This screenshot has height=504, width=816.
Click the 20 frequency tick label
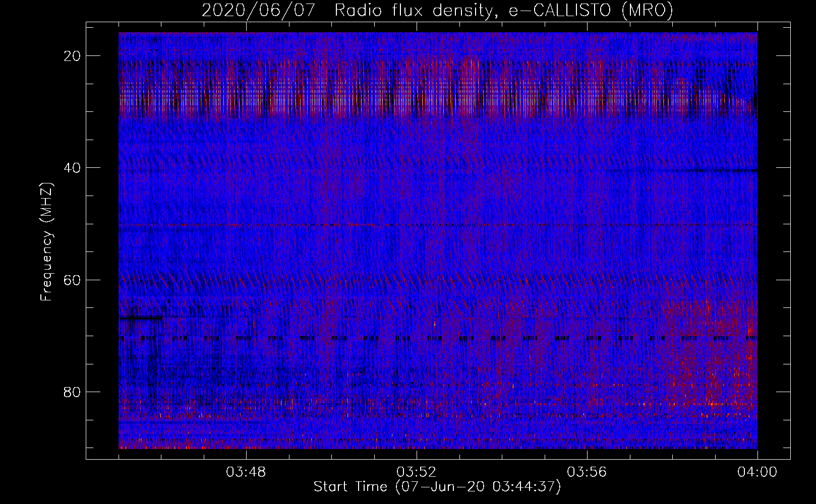coord(73,56)
